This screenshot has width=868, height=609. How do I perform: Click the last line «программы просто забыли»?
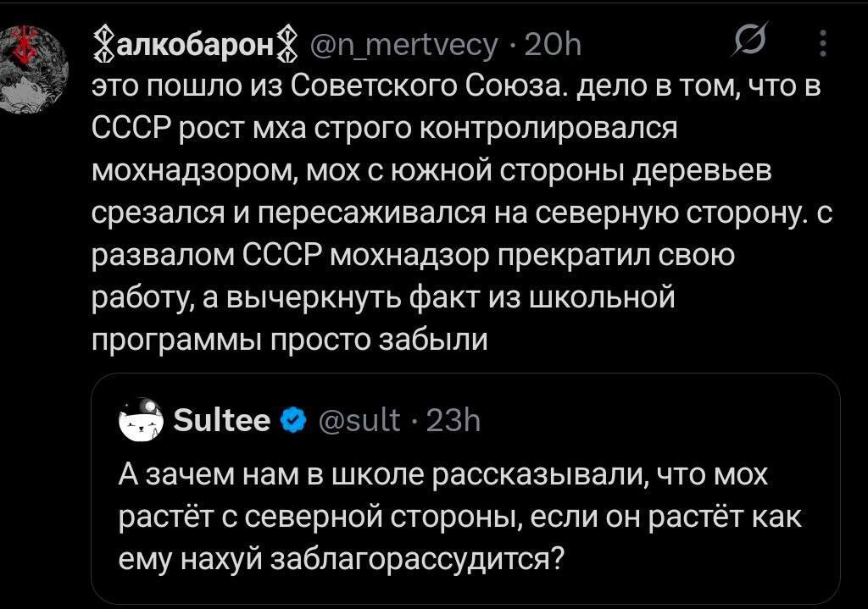[x=288, y=340]
